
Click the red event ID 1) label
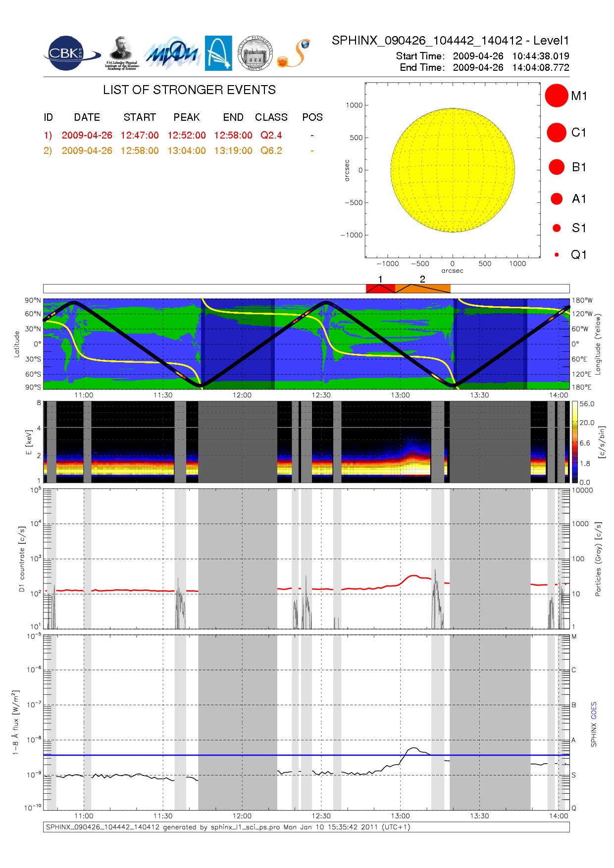(x=48, y=135)
